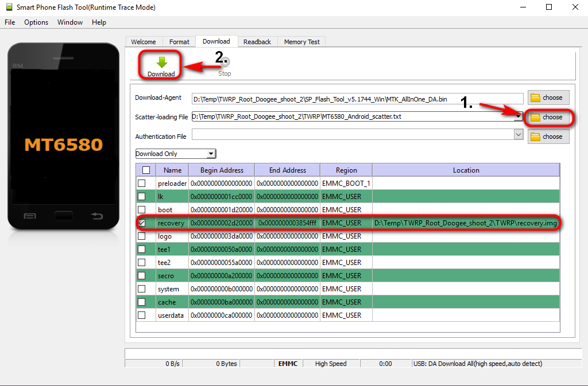
Task: Click the Download-Agent path input field
Action: click(x=357, y=99)
